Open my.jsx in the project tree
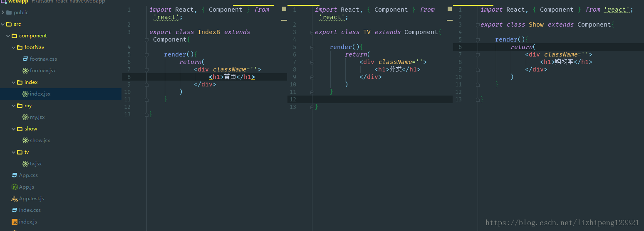The height and width of the screenshot is (231, 644). (37, 117)
